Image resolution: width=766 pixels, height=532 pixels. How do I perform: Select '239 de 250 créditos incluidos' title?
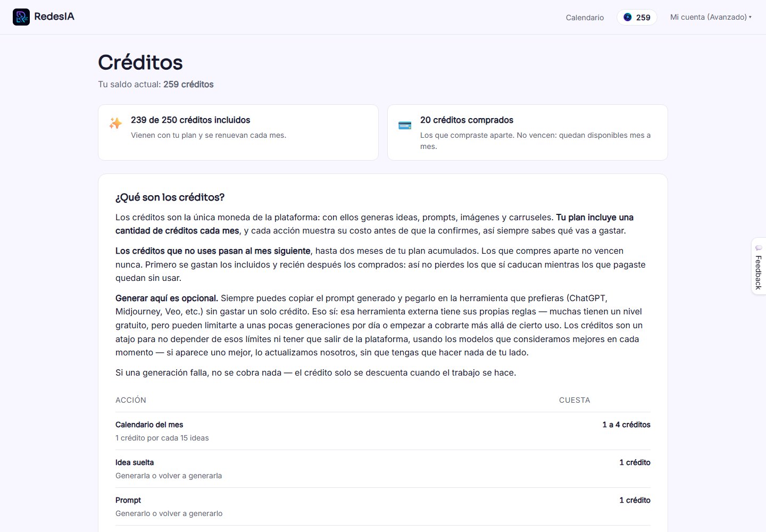tap(190, 120)
